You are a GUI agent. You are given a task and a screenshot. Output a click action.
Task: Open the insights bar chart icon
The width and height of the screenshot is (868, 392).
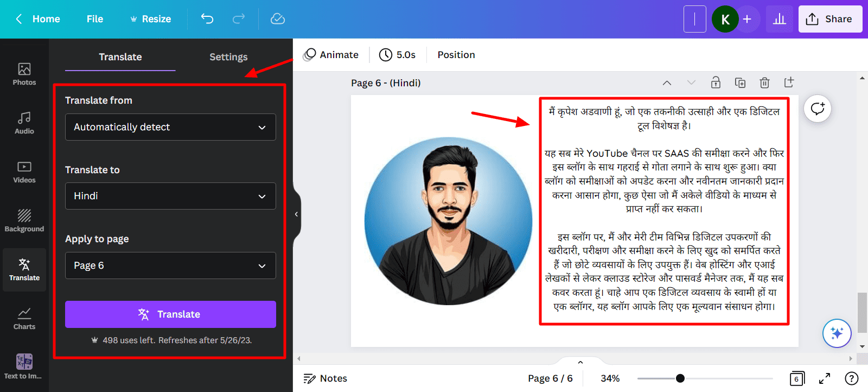[780, 19]
